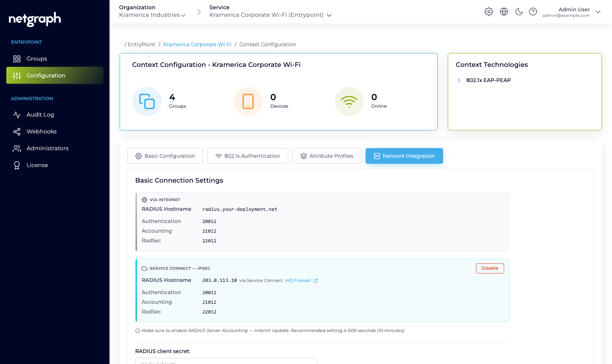Open help via the question mark icon
The height and width of the screenshot is (364, 612).
pos(533,12)
